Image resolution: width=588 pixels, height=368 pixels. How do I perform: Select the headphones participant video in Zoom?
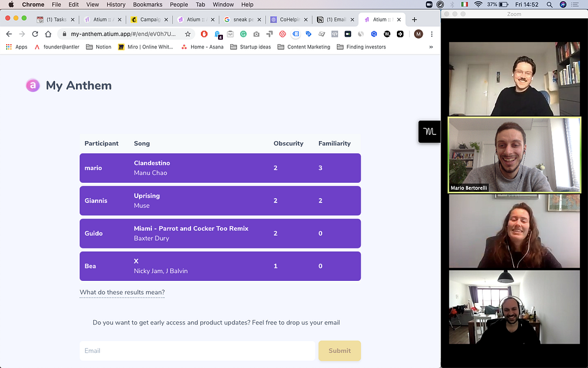click(x=514, y=307)
